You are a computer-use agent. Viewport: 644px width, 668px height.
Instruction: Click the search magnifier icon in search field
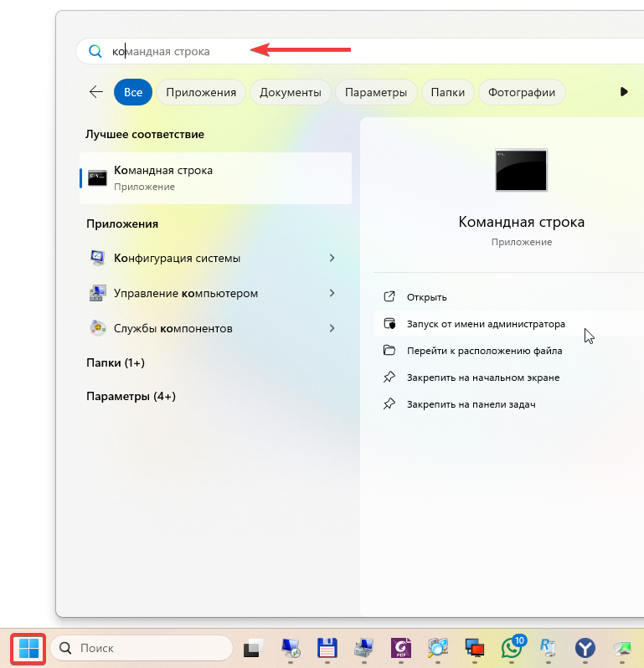(95, 51)
